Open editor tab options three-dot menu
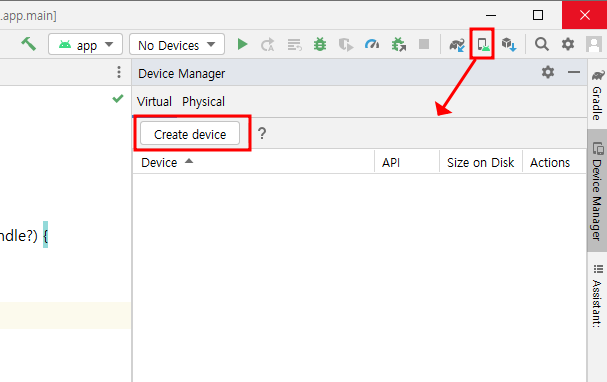 pos(119,72)
